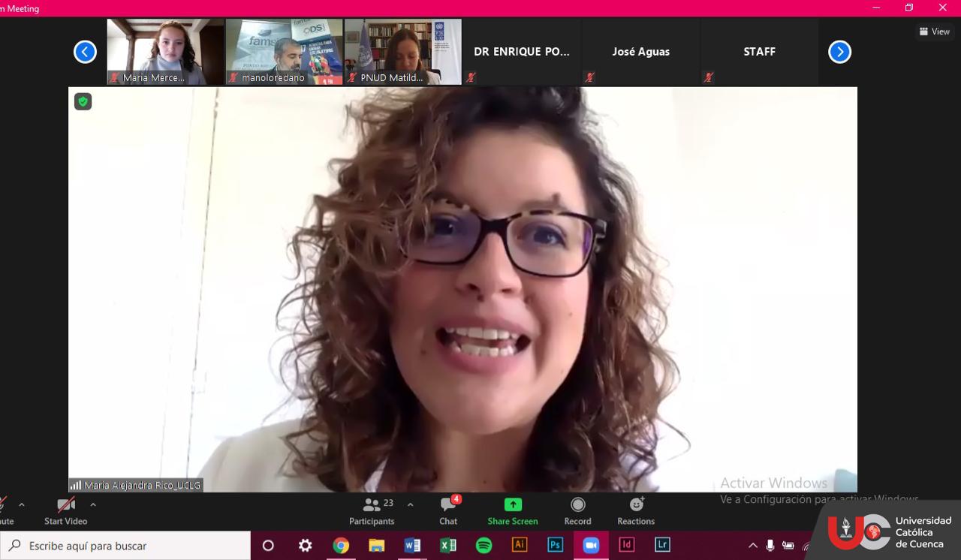Image resolution: width=961 pixels, height=560 pixels.
Task: Select the DR ENRIQUE PO... participant tile
Action: tap(521, 52)
